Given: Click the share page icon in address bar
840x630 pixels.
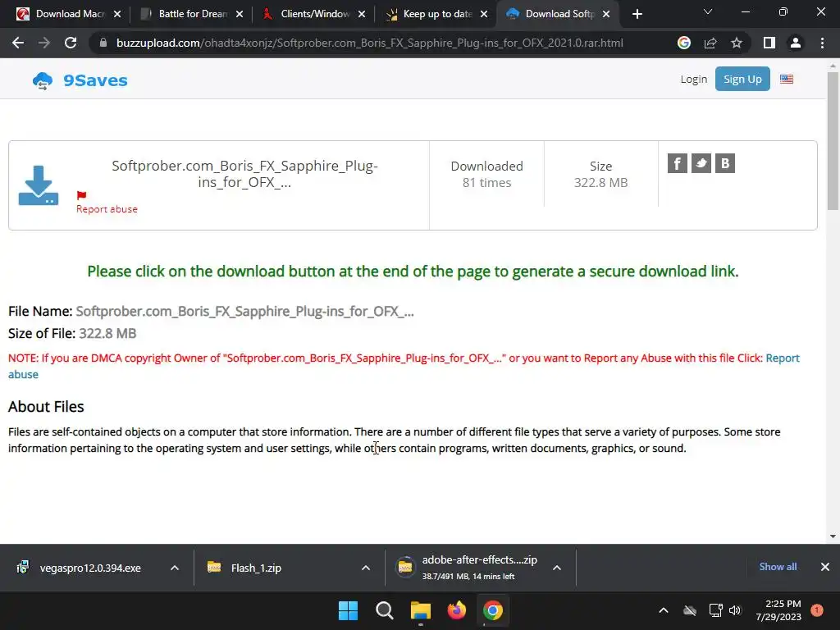Looking at the screenshot, I should 710,43.
